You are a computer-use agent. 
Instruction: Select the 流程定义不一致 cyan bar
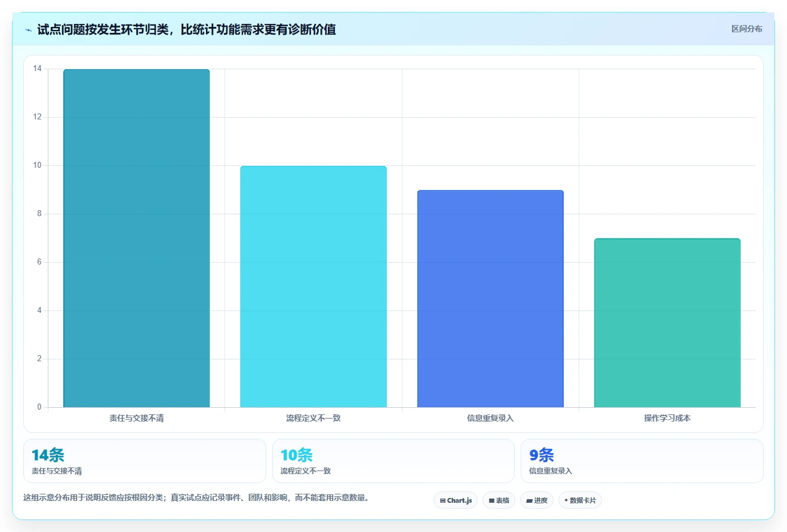pos(313,287)
